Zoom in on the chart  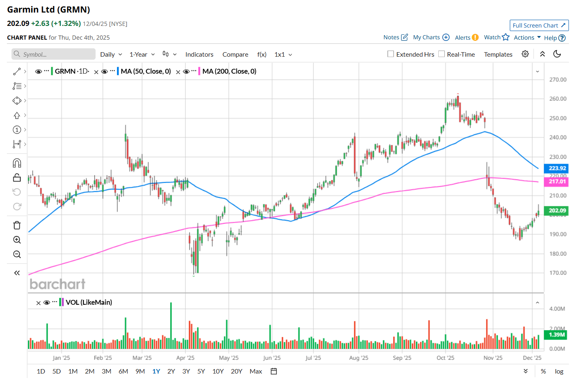(17, 240)
